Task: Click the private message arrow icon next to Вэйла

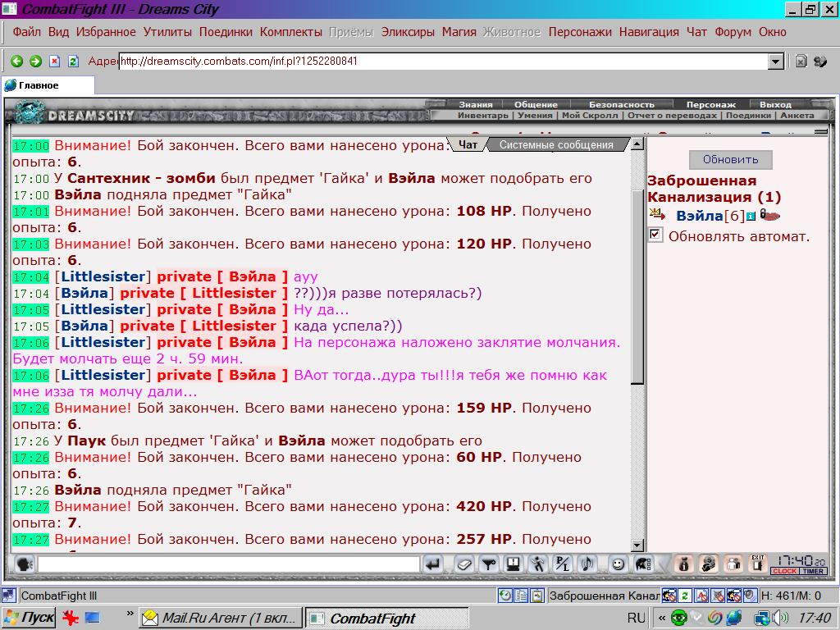Action: point(657,216)
